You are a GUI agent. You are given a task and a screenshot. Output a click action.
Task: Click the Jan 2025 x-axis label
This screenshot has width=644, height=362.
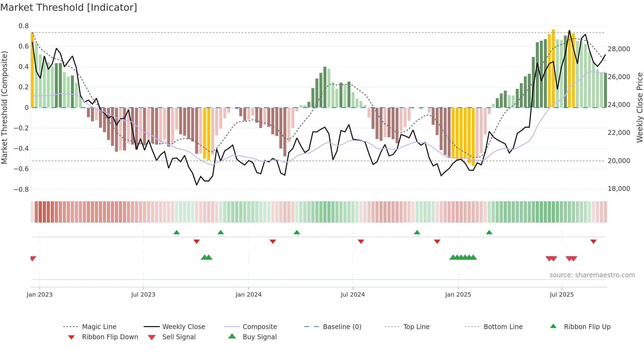click(x=458, y=294)
